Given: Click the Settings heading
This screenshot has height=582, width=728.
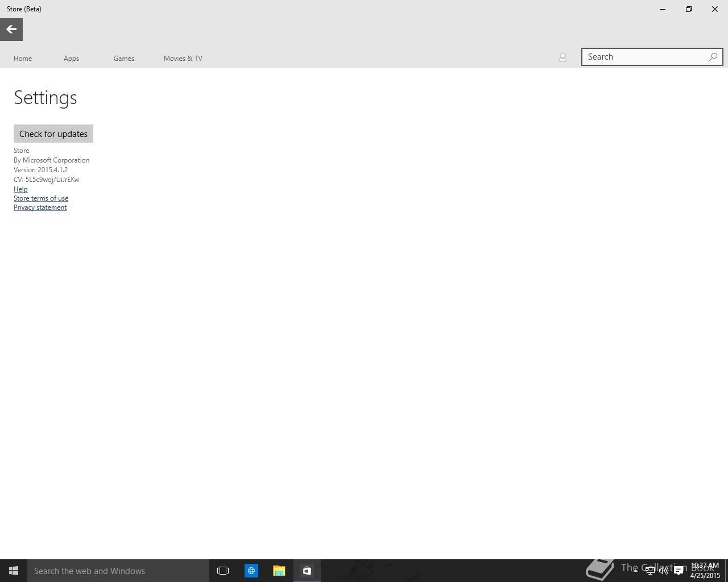Looking at the screenshot, I should (x=45, y=98).
